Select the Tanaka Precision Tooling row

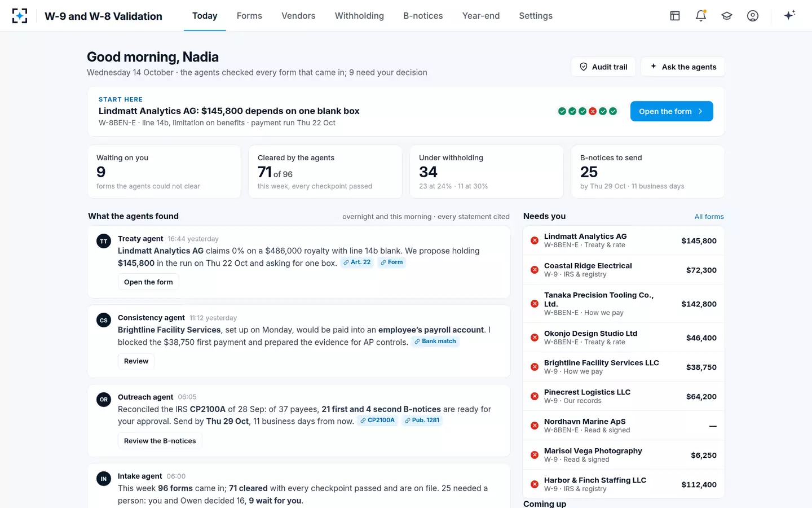(x=624, y=304)
